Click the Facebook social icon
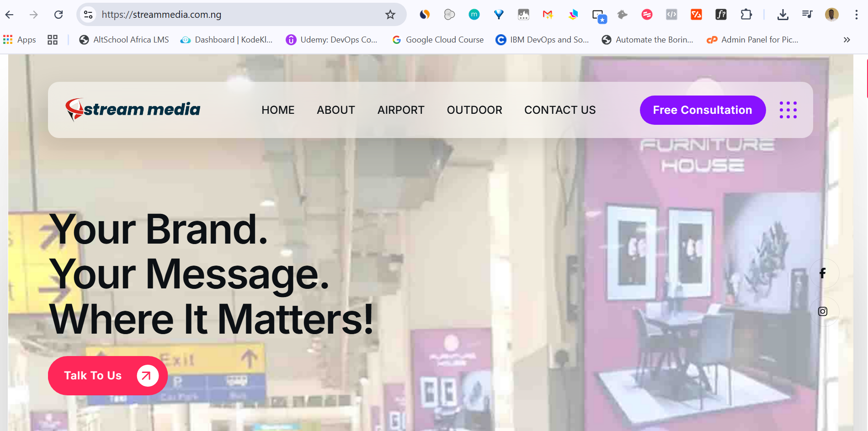This screenshot has height=431, width=868. point(822,273)
